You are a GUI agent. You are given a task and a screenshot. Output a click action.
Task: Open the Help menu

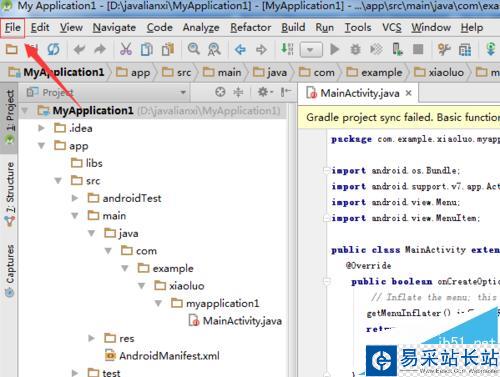(x=472, y=28)
